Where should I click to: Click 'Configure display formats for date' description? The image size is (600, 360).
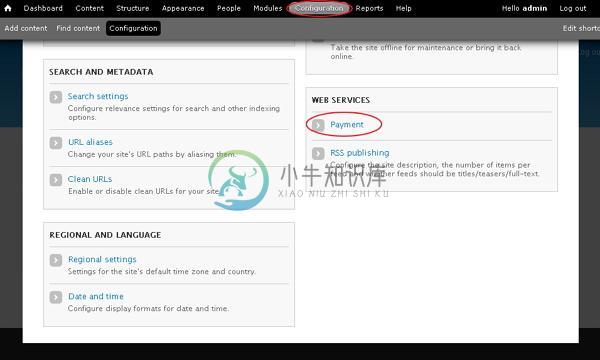point(148,308)
